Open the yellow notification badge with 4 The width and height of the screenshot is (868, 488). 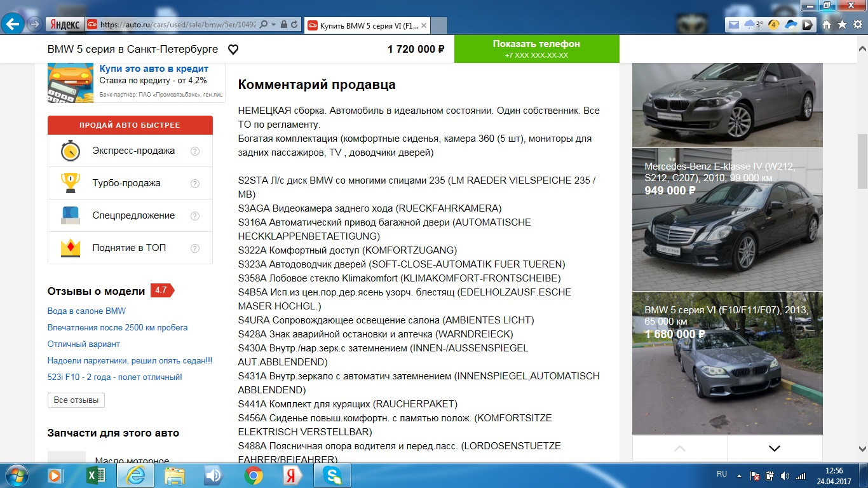774,25
